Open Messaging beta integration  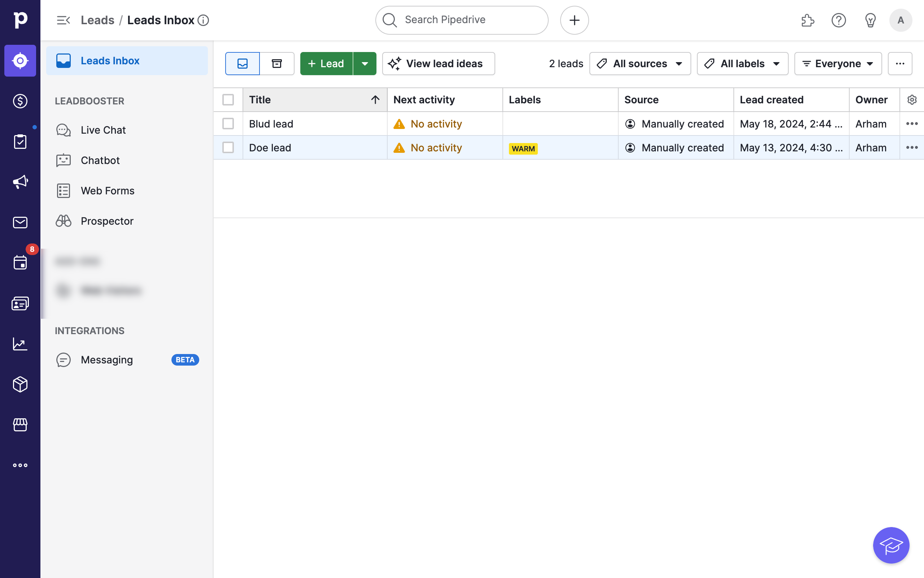pyautogui.click(x=127, y=360)
